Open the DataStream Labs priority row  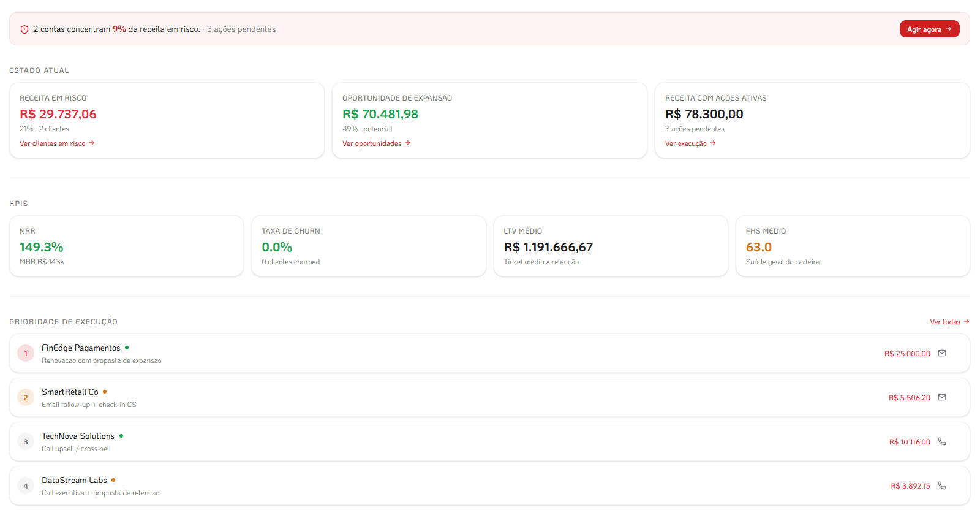click(x=429, y=486)
